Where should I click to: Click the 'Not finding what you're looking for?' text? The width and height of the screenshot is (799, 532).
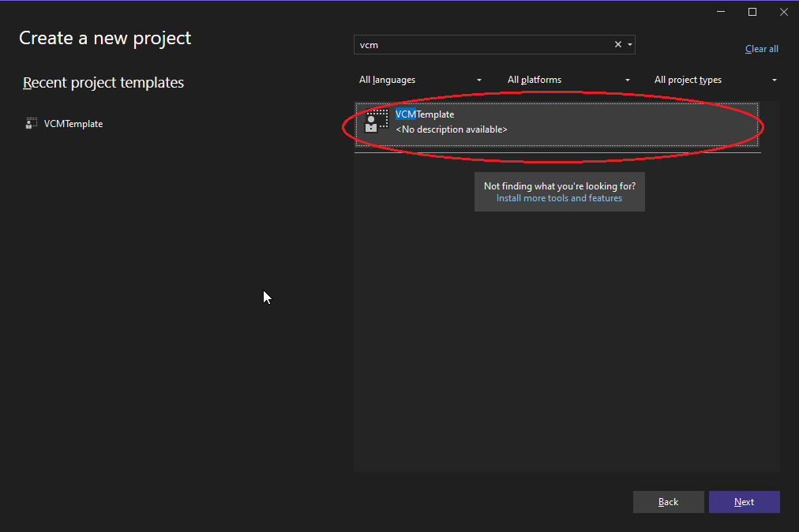point(559,186)
